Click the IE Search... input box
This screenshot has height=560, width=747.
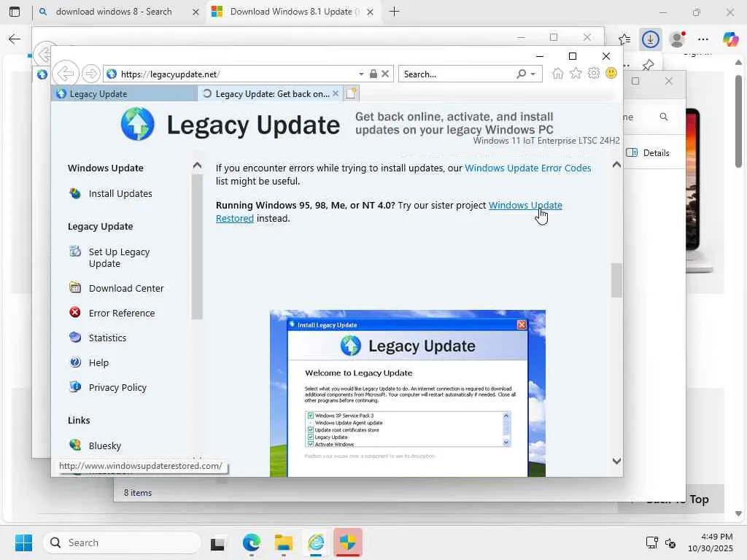457,74
